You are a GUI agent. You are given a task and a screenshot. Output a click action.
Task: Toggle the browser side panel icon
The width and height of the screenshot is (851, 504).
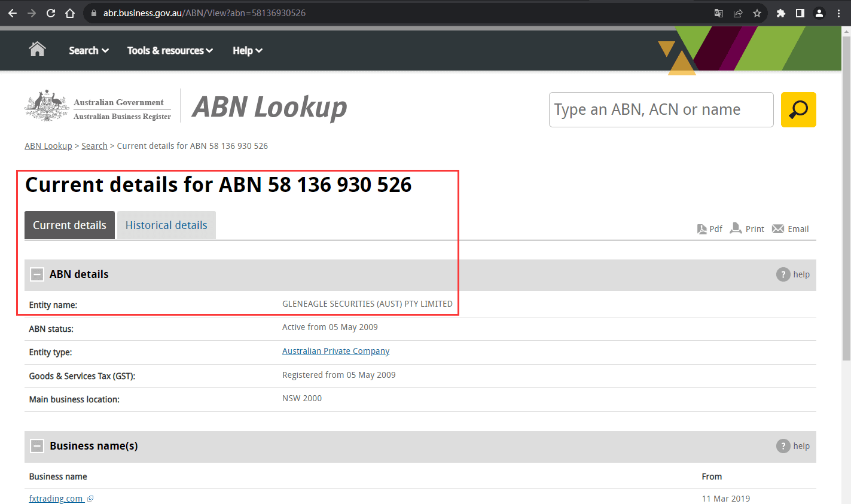tap(800, 13)
